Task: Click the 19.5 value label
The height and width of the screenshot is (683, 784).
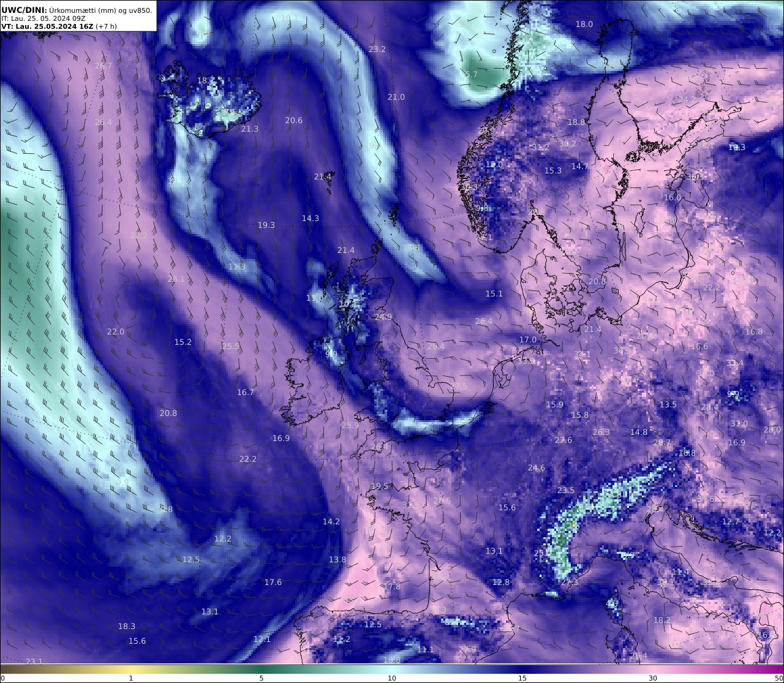Action: [380, 486]
